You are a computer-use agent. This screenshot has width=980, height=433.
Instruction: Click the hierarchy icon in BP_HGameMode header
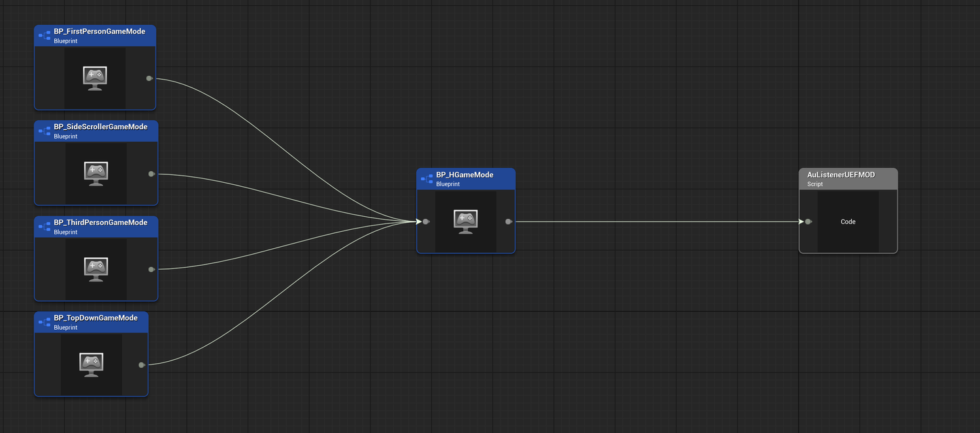[426, 178]
